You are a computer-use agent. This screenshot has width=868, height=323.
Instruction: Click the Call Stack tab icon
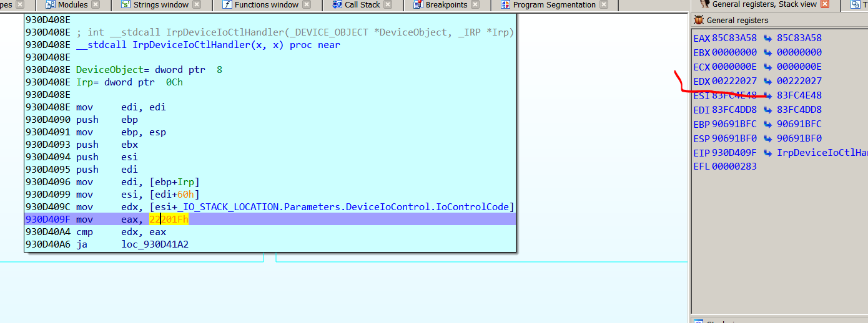pyautogui.click(x=337, y=5)
